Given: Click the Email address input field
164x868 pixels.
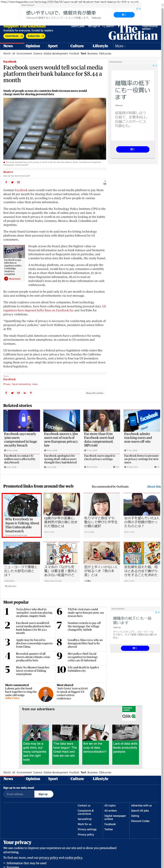Looking at the screenshot, I should 19,794.
